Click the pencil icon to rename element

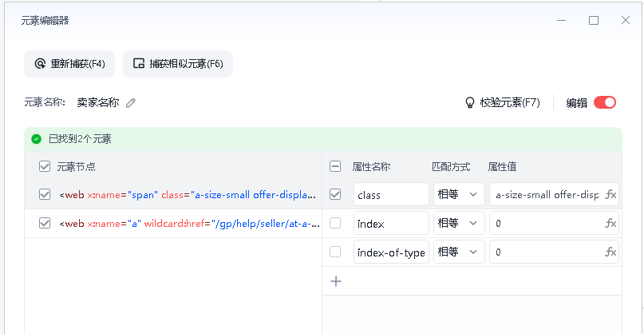pos(132,102)
